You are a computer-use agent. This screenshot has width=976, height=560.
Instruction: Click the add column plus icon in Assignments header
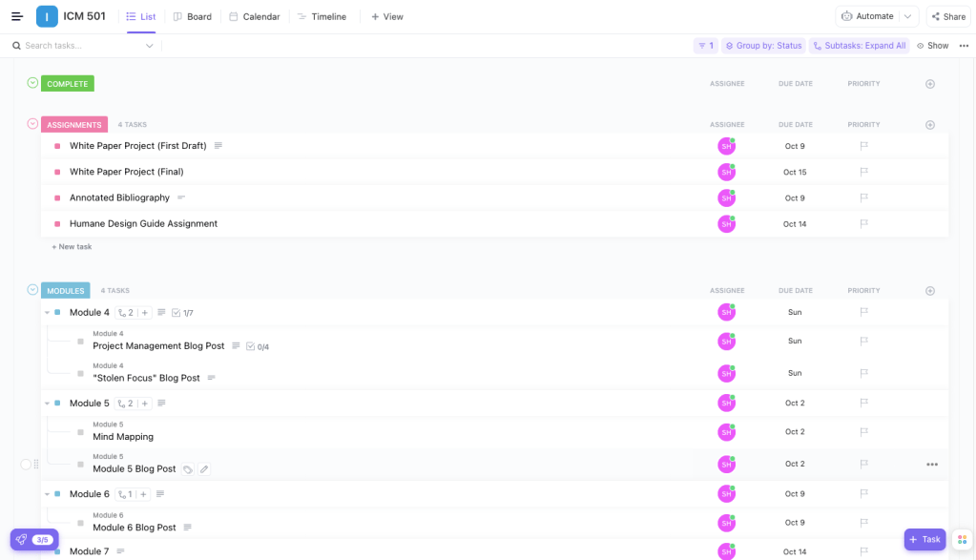coord(930,125)
